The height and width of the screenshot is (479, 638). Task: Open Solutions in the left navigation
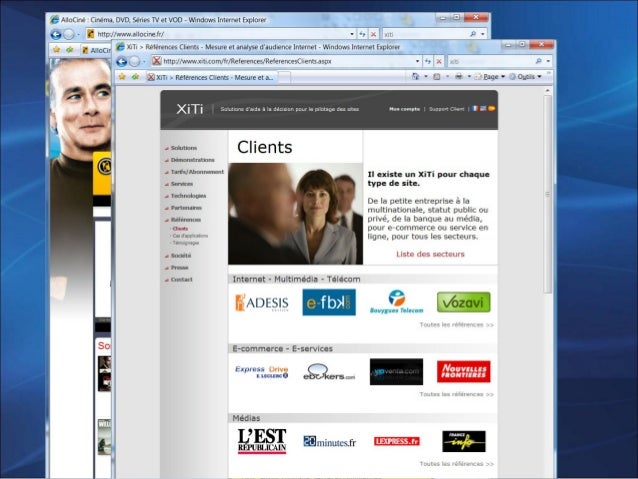(184, 148)
